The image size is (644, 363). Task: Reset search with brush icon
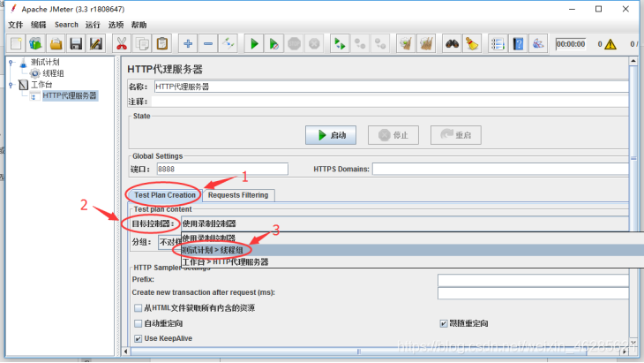(472, 43)
